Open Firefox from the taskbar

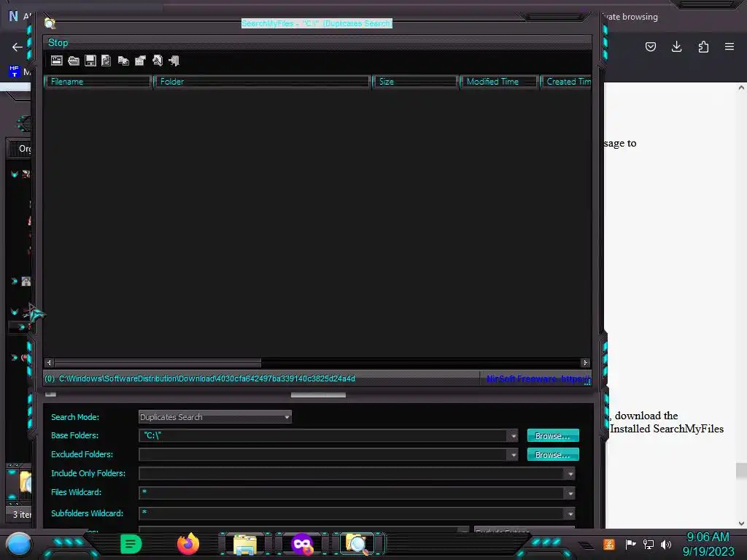click(188, 544)
